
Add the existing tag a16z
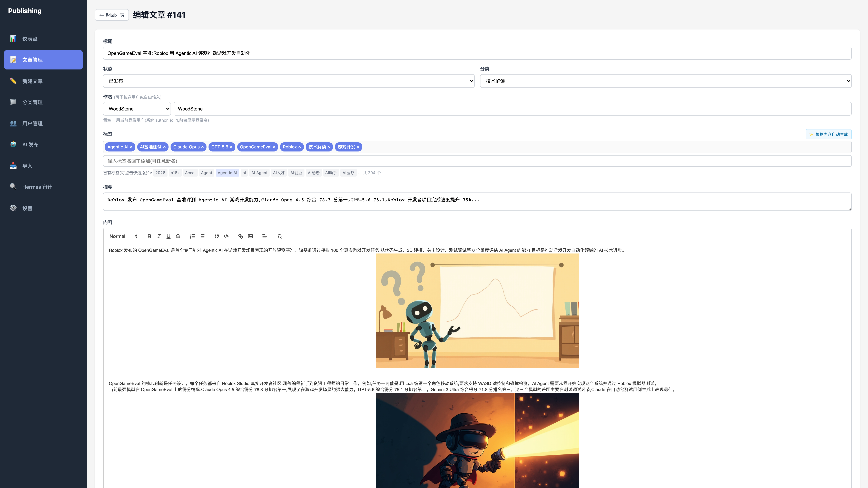point(175,173)
